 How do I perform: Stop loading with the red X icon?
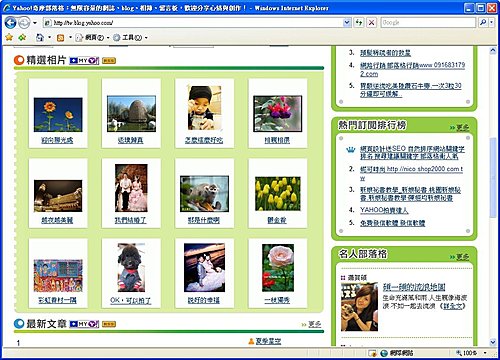click(x=371, y=23)
